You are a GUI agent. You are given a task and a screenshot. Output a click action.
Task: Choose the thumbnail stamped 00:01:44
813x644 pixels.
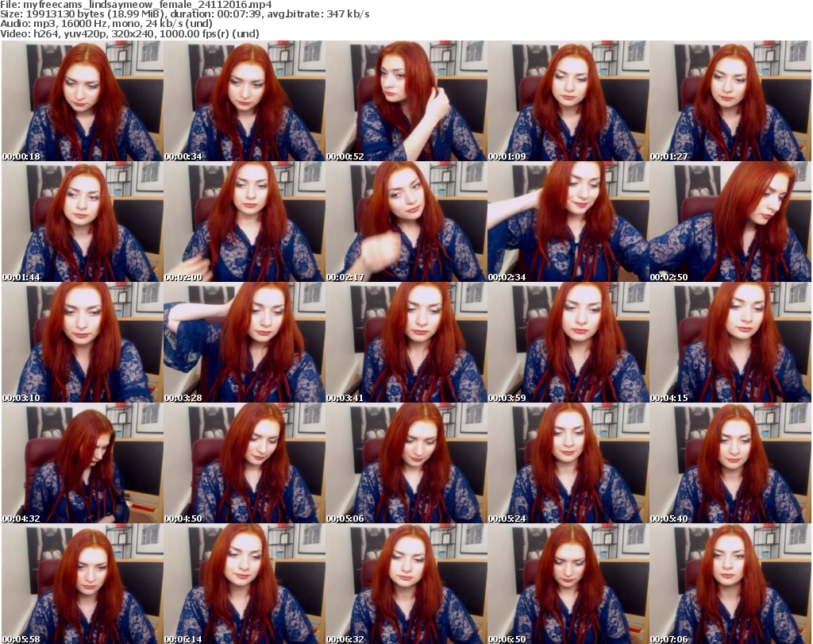tap(83, 222)
